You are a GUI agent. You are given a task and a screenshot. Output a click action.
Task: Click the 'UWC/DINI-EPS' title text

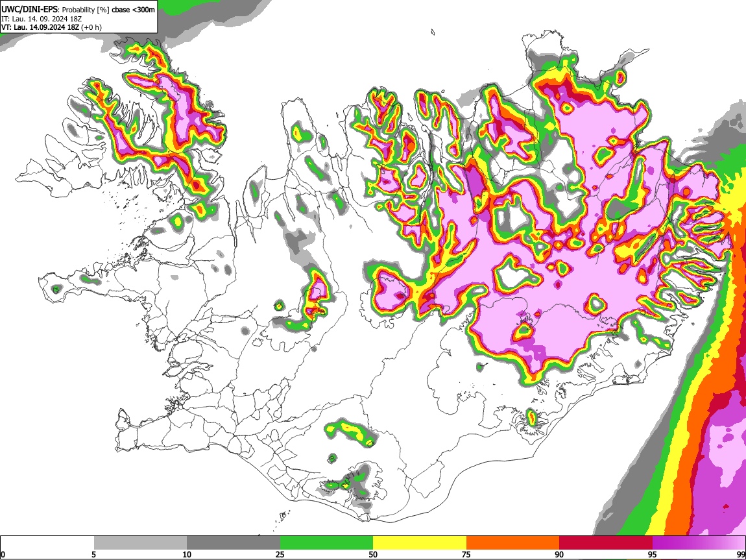point(29,10)
